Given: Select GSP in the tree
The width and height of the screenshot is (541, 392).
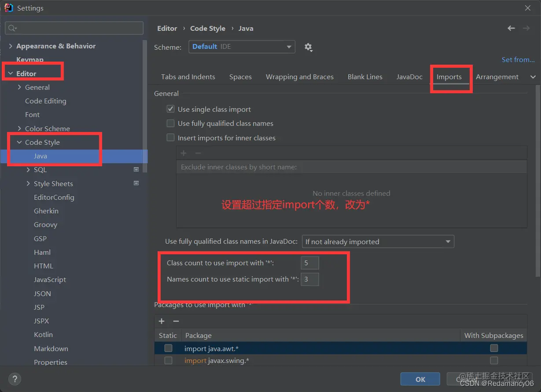Looking at the screenshot, I should pos(40,238).
